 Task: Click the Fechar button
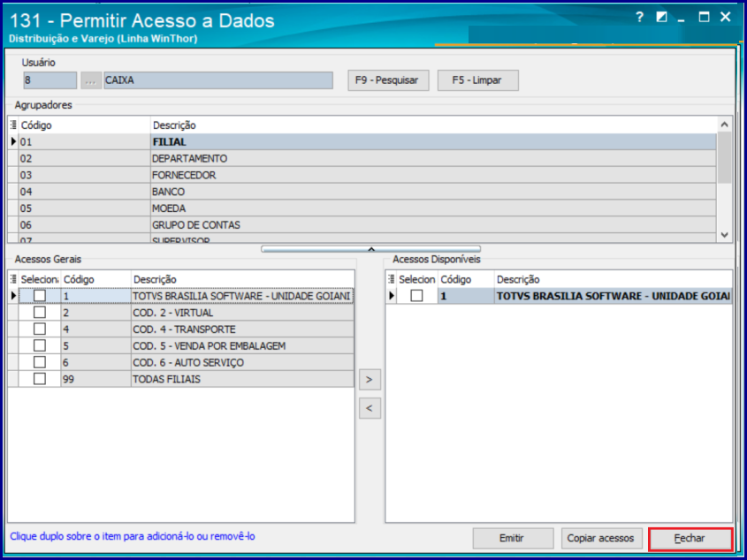[690, 539]
